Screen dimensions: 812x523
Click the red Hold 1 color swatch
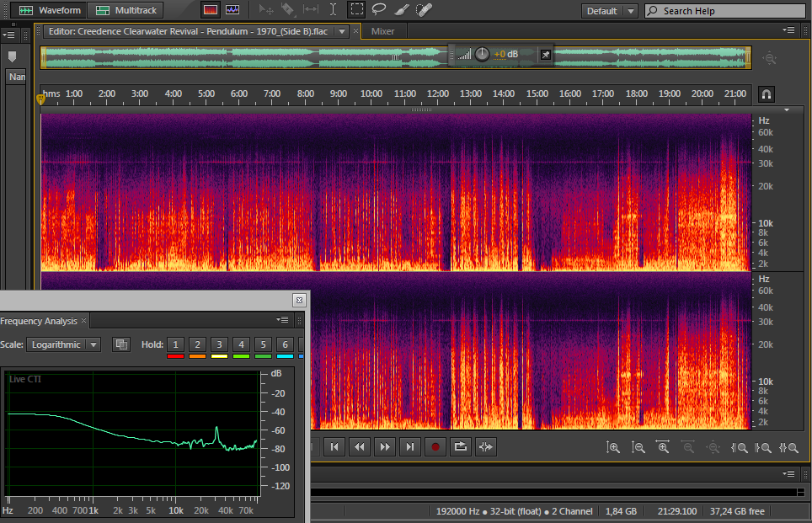pyautogui.click(x=175, y=356)
